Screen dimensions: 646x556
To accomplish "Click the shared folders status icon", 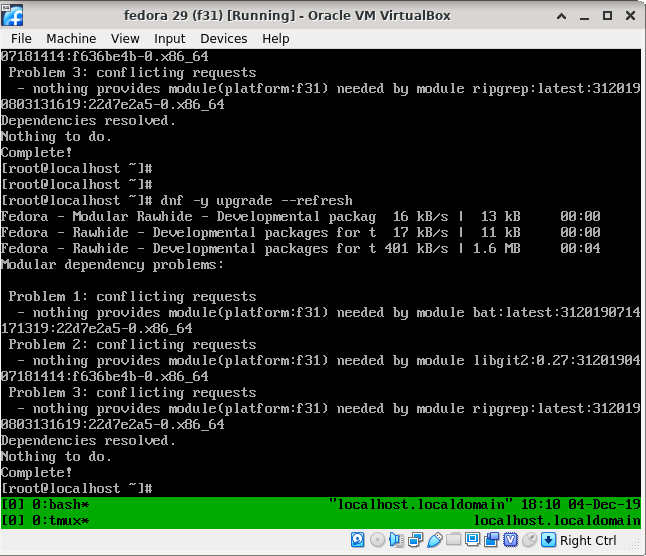I will click(x=454, y=539).
